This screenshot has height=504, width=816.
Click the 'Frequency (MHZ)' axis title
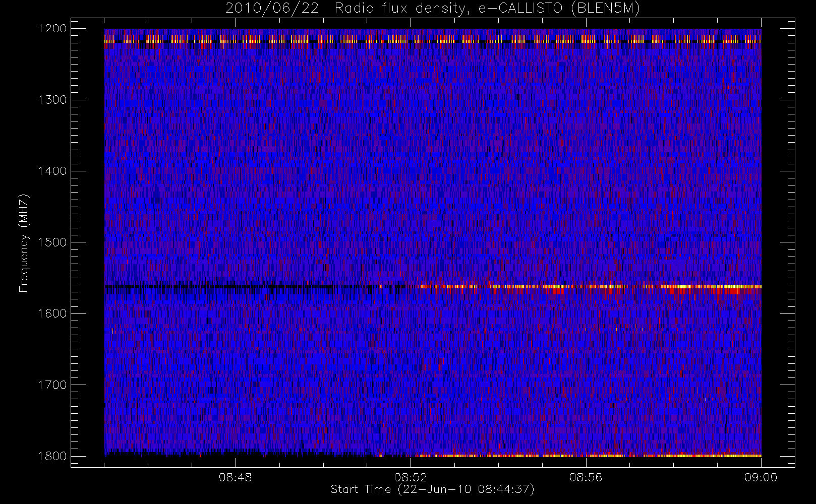(24, 243)
